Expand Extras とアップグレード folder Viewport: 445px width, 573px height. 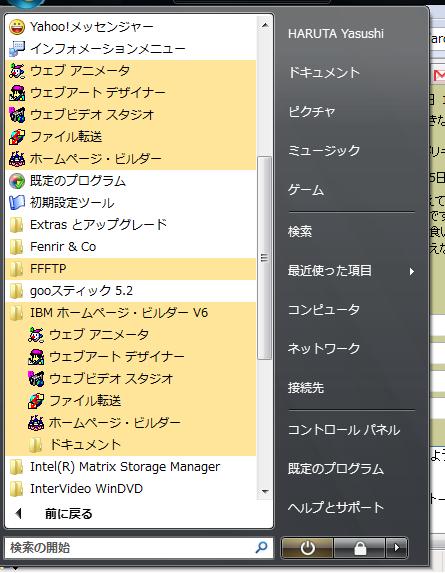[131, 225]
